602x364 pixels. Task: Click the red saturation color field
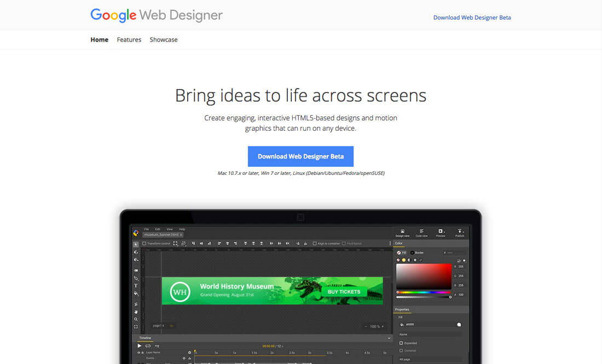point(424,277)
